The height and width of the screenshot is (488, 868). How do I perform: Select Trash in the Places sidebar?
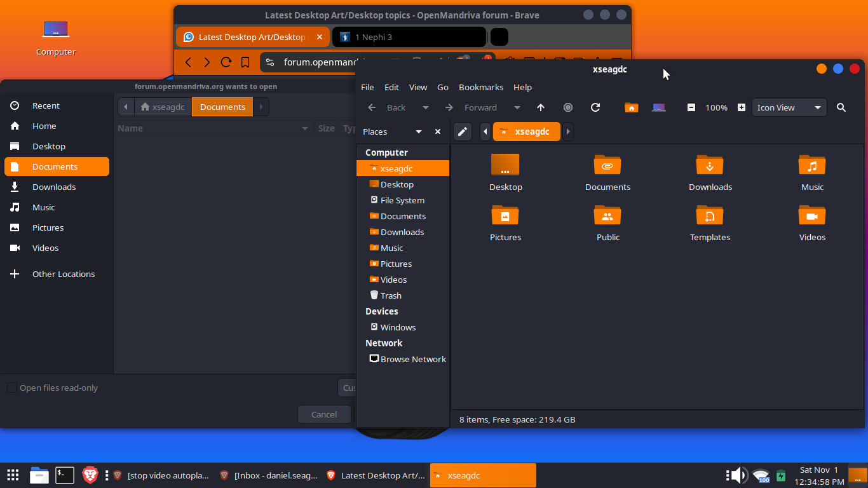(390, 295)
